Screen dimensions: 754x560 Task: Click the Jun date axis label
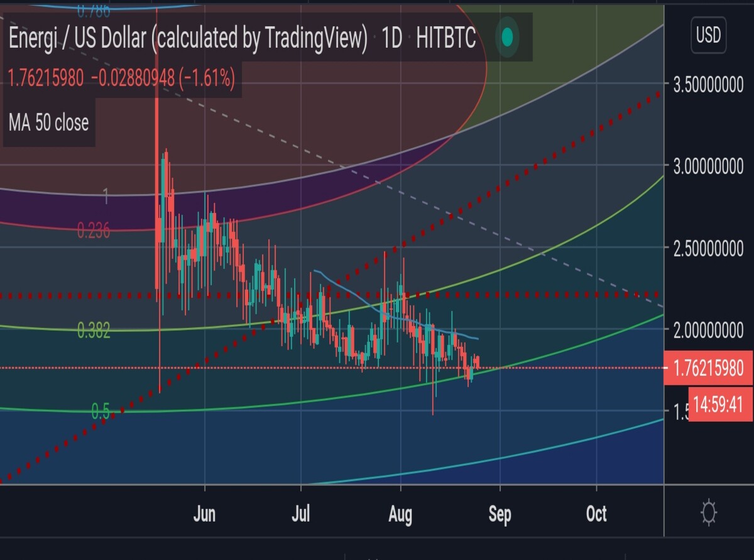(204, 514)
